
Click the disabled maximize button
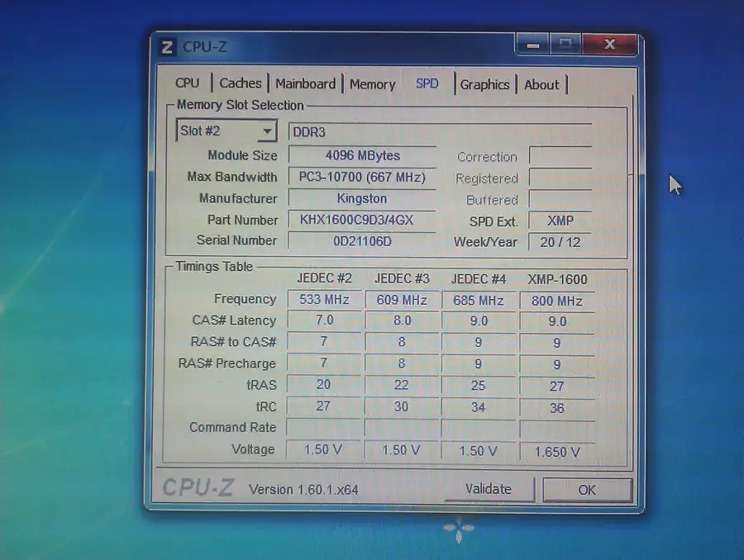(x=565, y=45)
